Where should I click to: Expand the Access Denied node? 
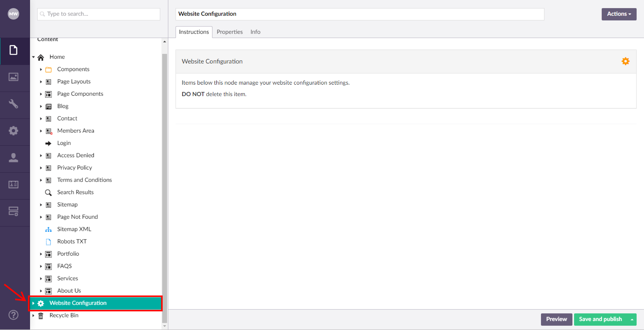[41, 155]
